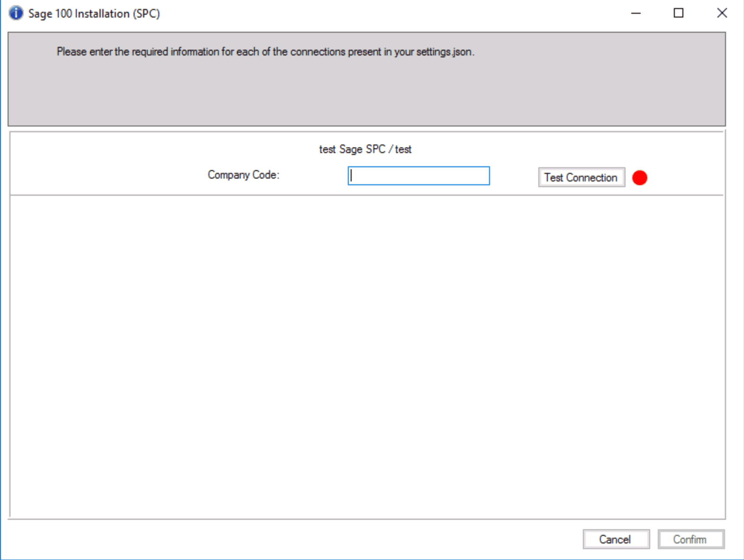Click the Confirm button
Screen dimensions: 744x560
(x=691, y=539)
